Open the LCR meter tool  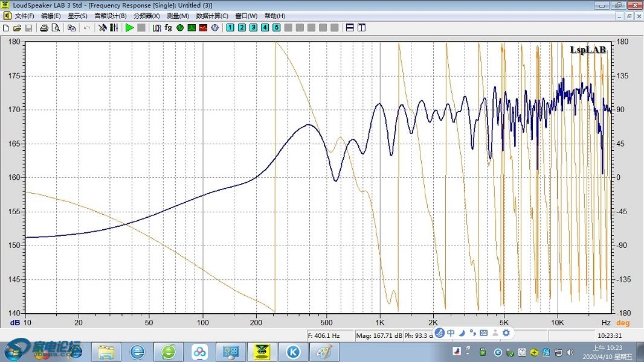[156, 28]
